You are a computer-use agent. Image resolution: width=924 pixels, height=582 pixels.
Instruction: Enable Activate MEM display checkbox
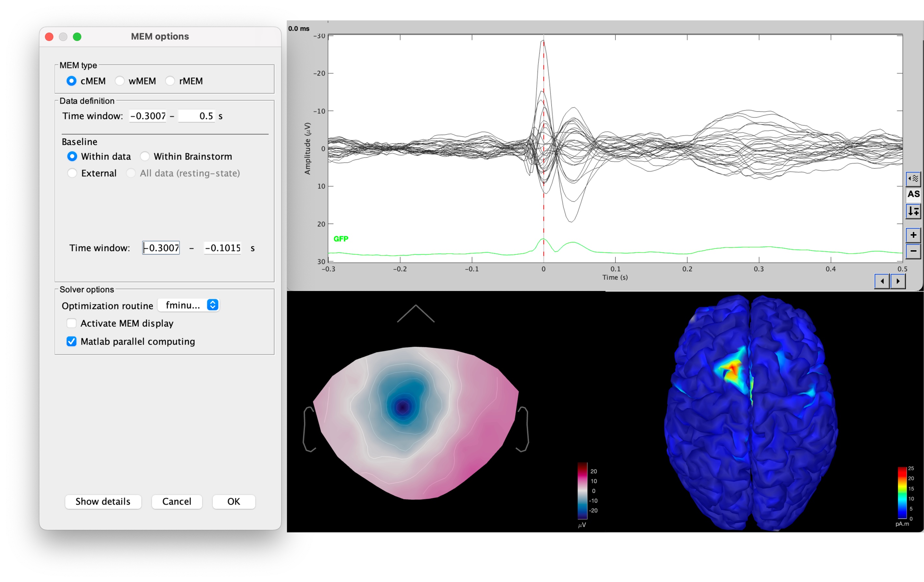[x=72, y=323]
